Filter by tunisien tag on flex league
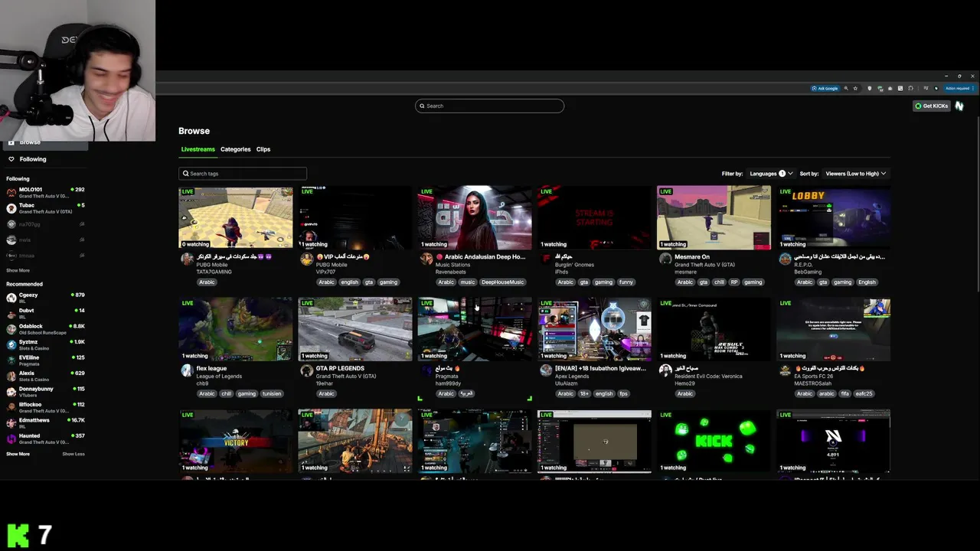The image size is (980, 551). (x=272, y=393)
